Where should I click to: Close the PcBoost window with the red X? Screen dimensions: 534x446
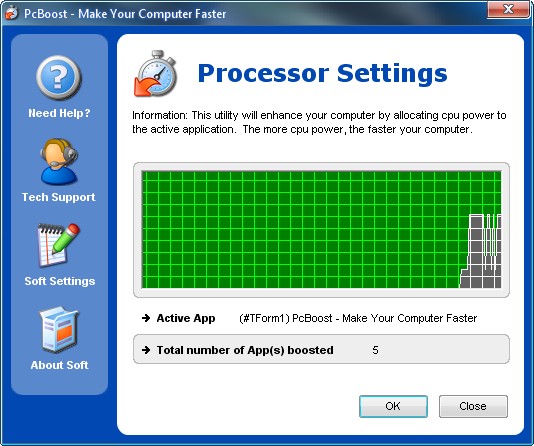point(508,9)
